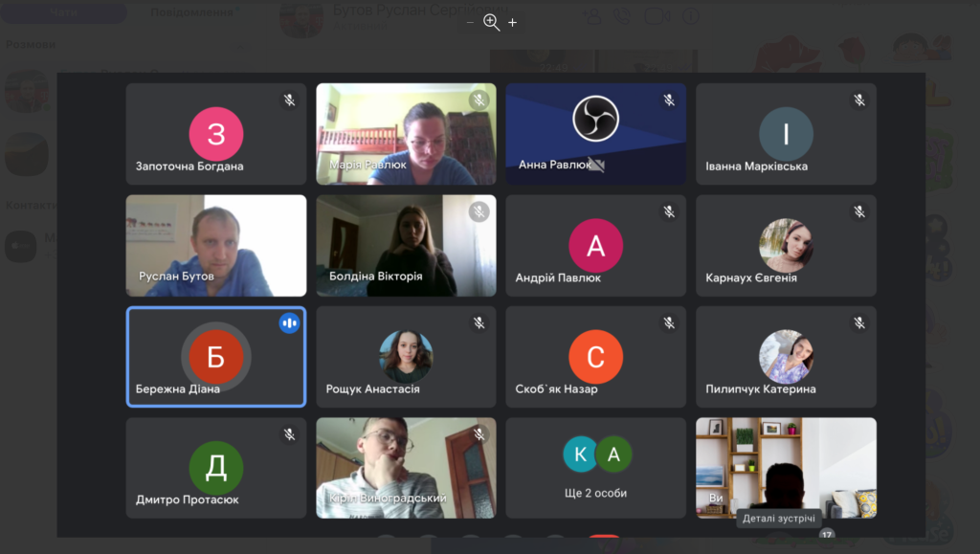This screenshot has height=554, width=980.
Task: Click muted microphone icon on Скоб'як Назар tile
Action: pos(669,323)
